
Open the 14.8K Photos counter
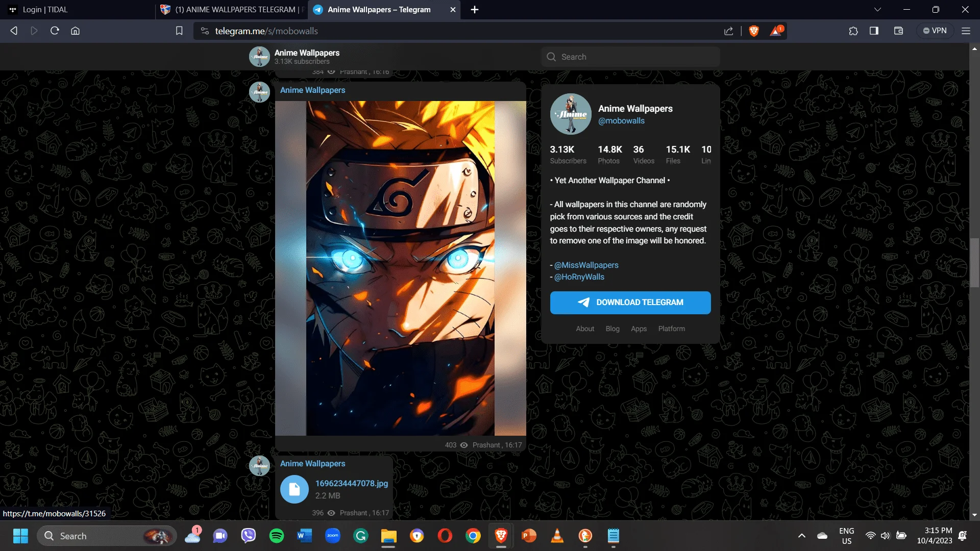(x=609, y=155)
